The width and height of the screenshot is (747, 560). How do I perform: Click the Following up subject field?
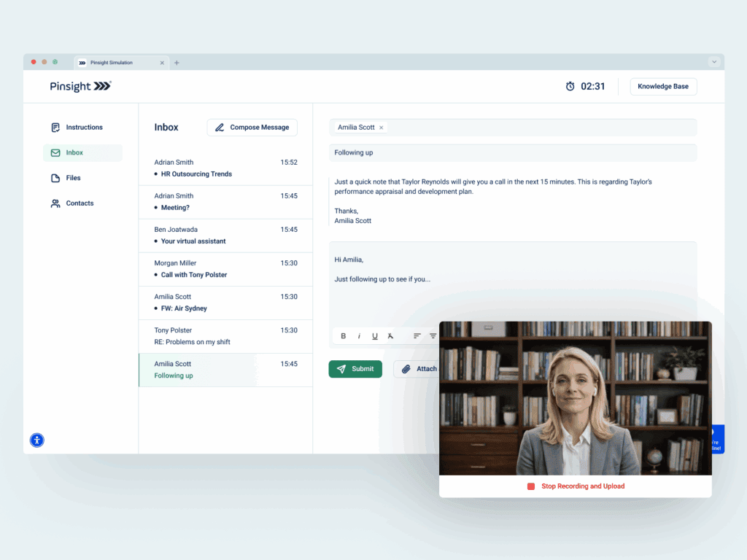pos(512,153)
